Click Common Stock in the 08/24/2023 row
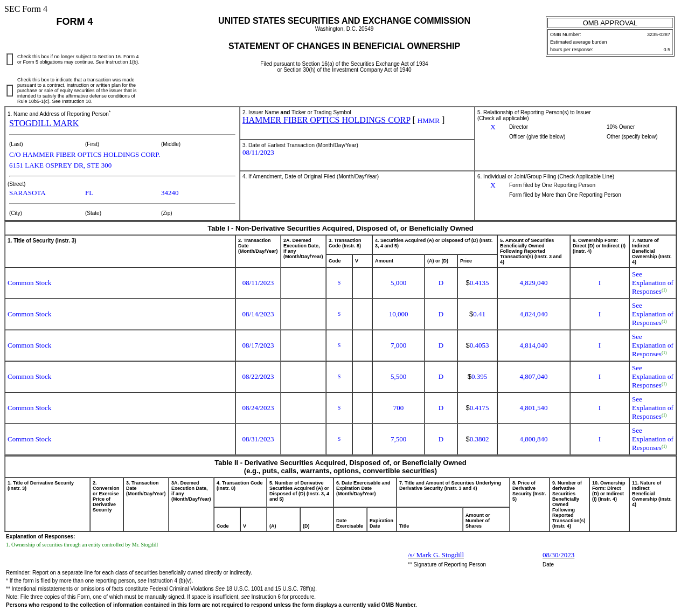Screen dimensions: 681x616 click(30, 408)
